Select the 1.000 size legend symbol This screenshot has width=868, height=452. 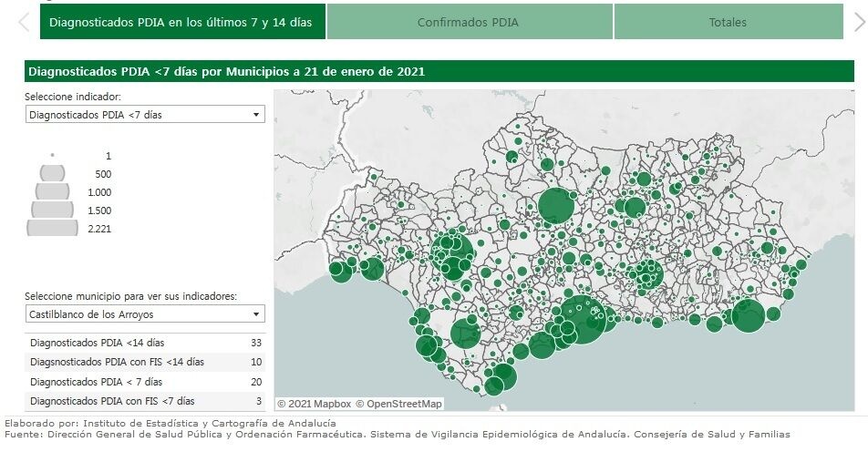click(52, 192)
